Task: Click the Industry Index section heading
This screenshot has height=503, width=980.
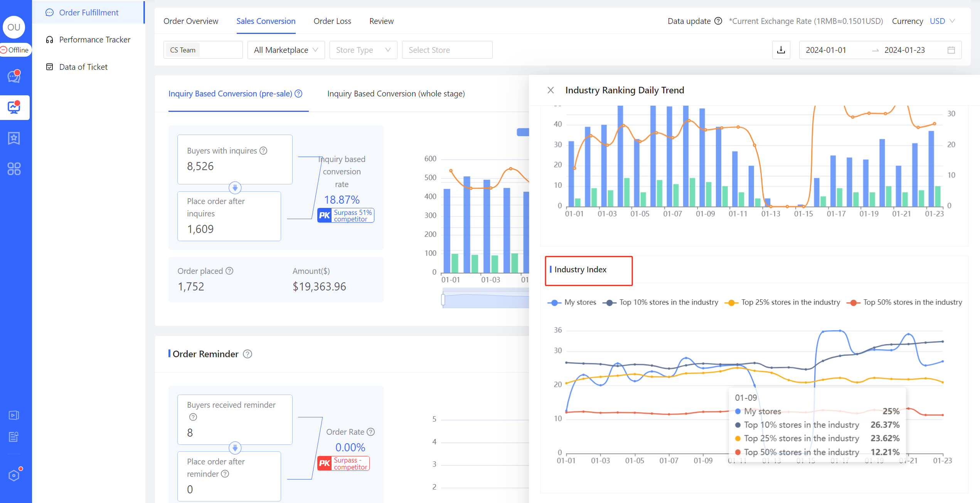Action: [x=580, y=270]
